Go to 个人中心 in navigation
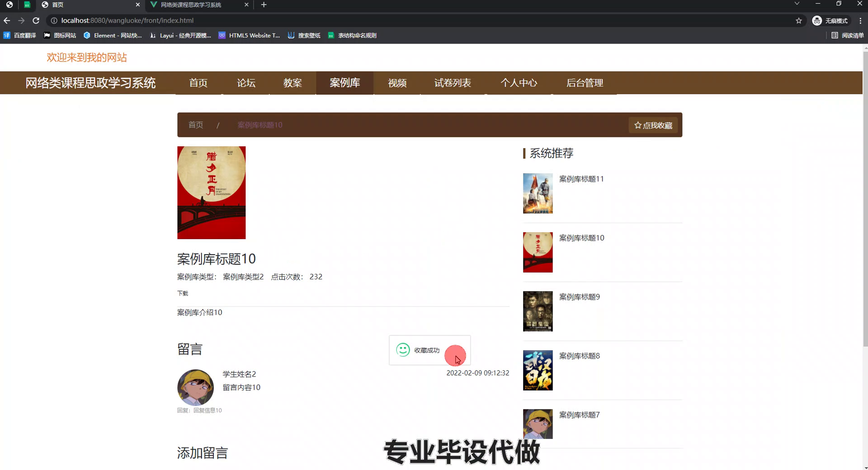Image resolution: width=868 pixels, height=470 pixels. (519, 83)
